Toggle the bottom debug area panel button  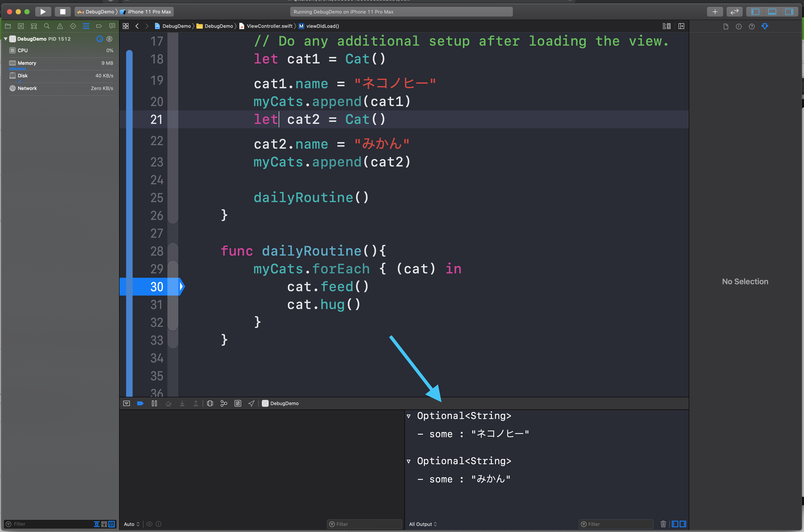click(772, 12)
